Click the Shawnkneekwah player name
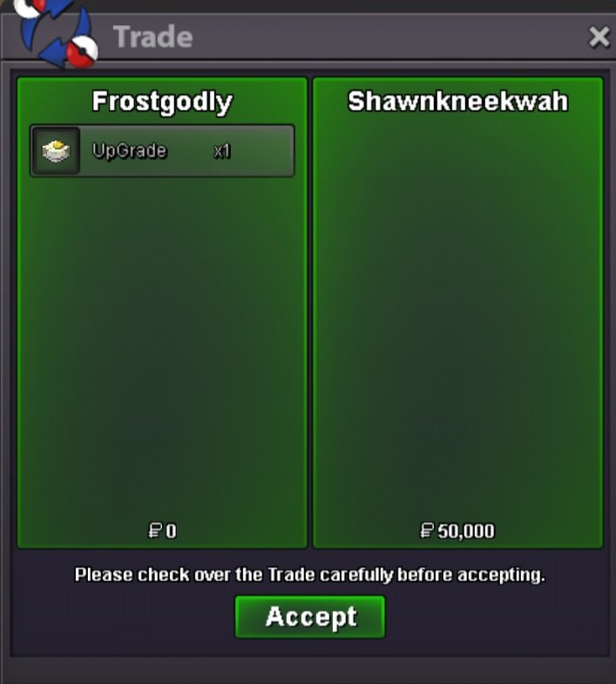 click(457, 101)
